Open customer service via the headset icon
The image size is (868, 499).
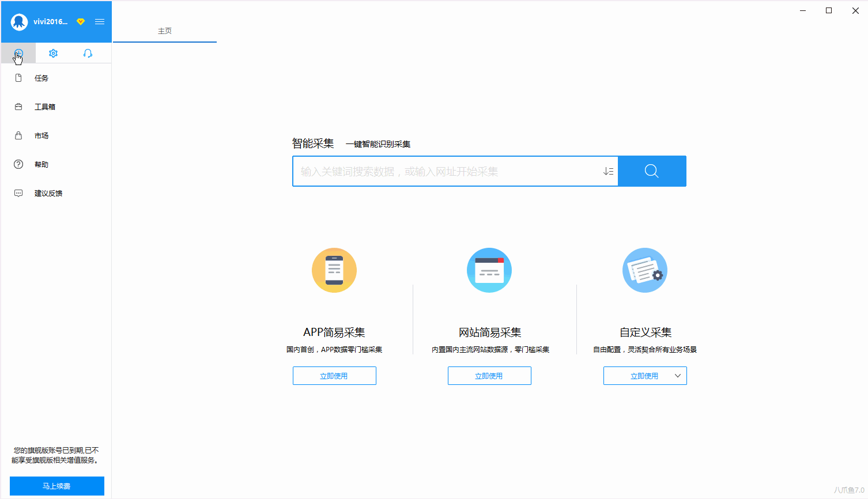(88, 53)
